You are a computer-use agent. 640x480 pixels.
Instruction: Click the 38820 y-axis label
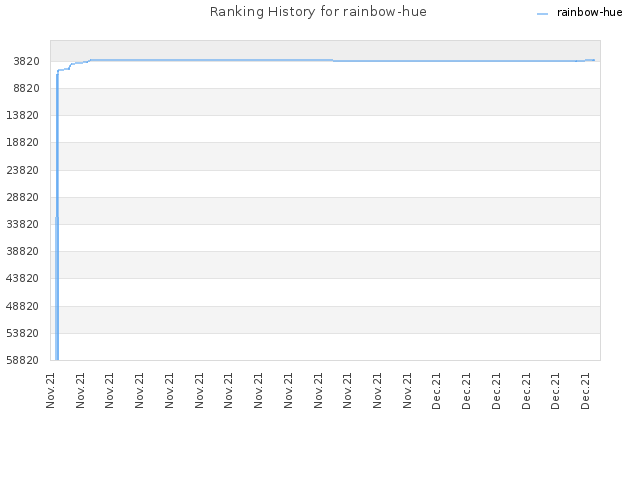[23, 251]
